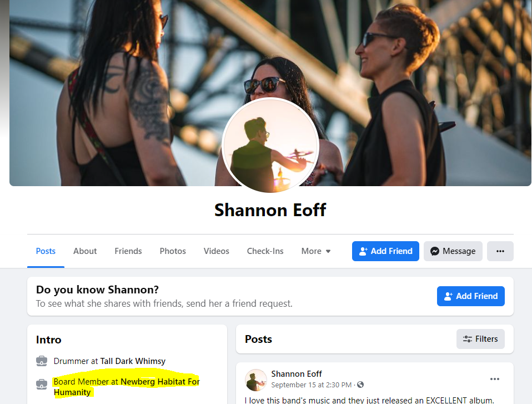Click the Add Friend button beside Message
The image size is (532, 404).
(385, 251)
